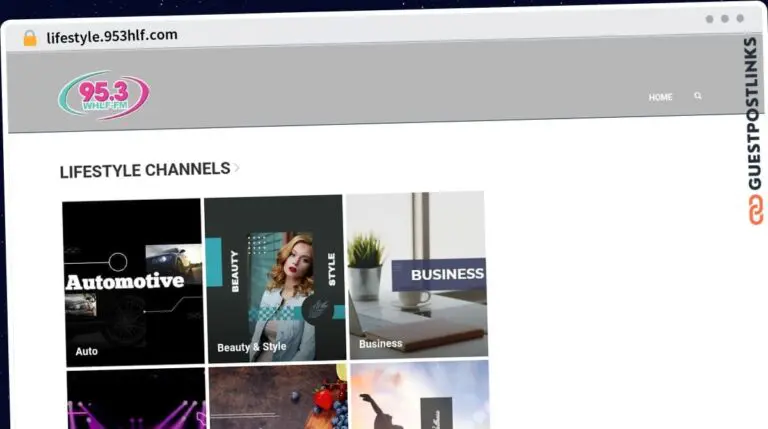Click the first gray window dot
The height and width of the screenshot is (429, 768).
[709, 19]
